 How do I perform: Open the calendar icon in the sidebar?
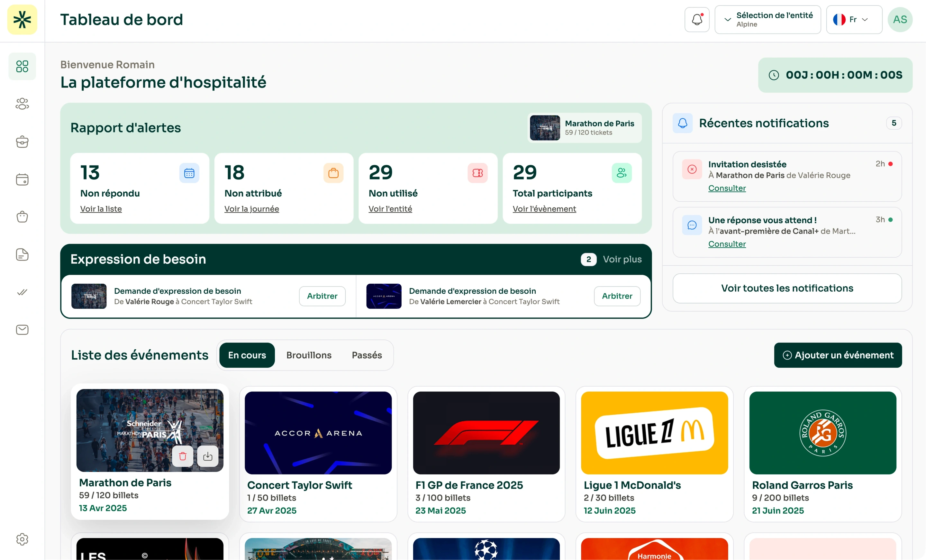(22, 179)
